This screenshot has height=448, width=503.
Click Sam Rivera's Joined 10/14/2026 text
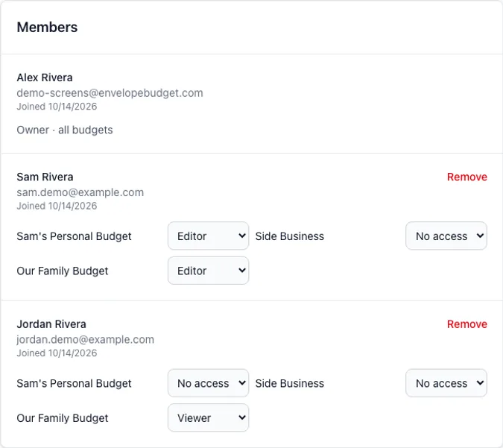coord(57,206)
